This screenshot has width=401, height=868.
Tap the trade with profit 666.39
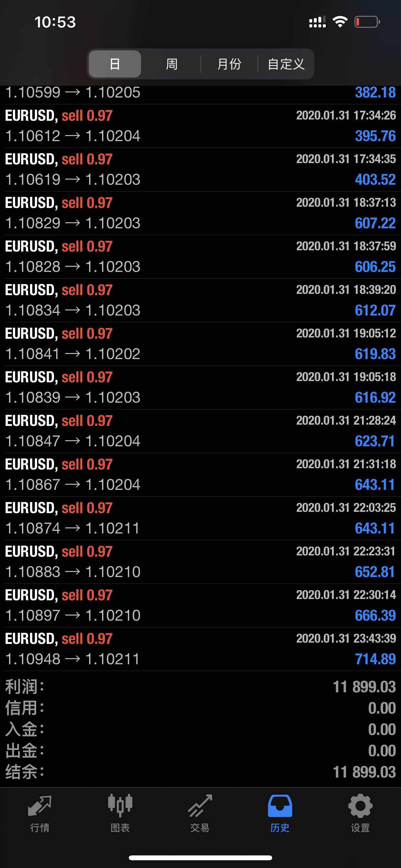click(x=200, y=605)
